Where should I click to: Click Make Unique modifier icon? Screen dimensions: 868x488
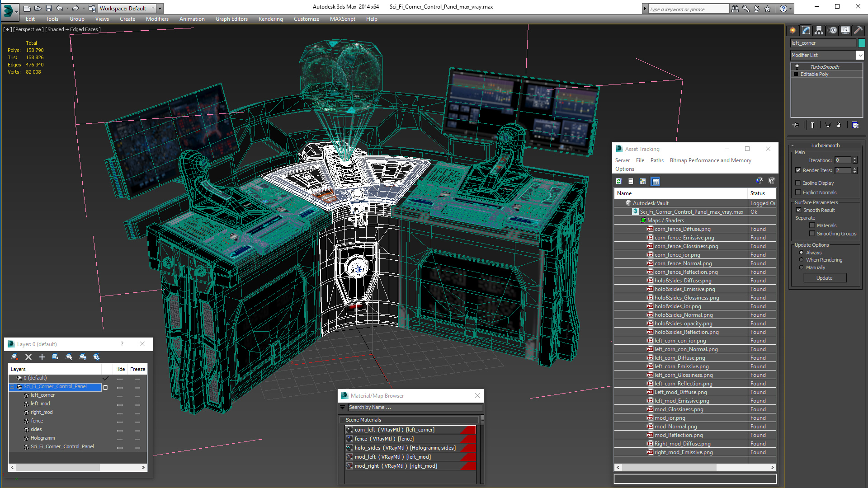828,125
